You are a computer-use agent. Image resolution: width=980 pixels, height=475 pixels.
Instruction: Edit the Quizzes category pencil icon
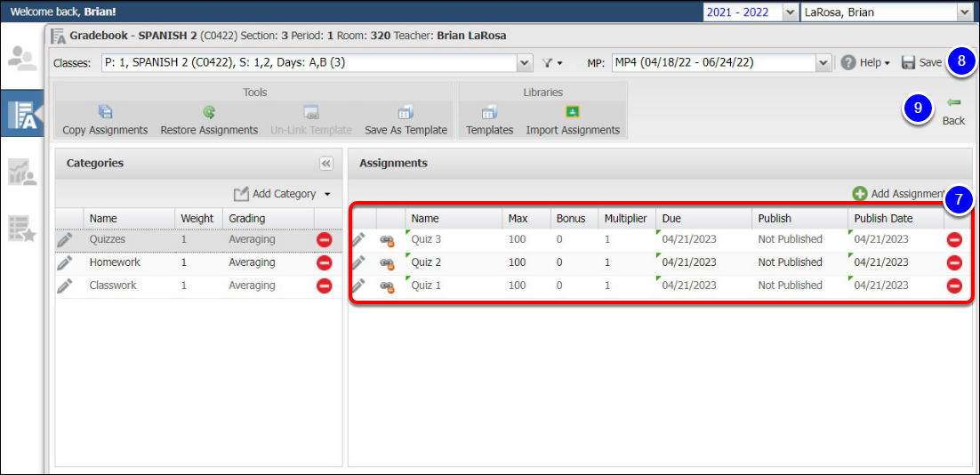65,239
